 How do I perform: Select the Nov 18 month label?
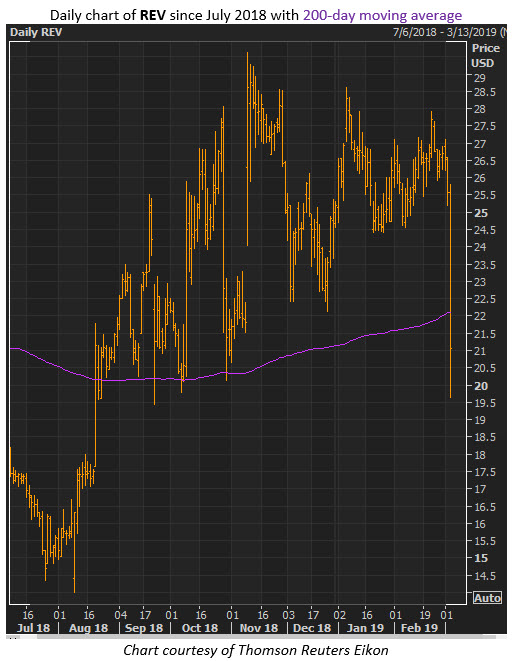pos(259,628)
